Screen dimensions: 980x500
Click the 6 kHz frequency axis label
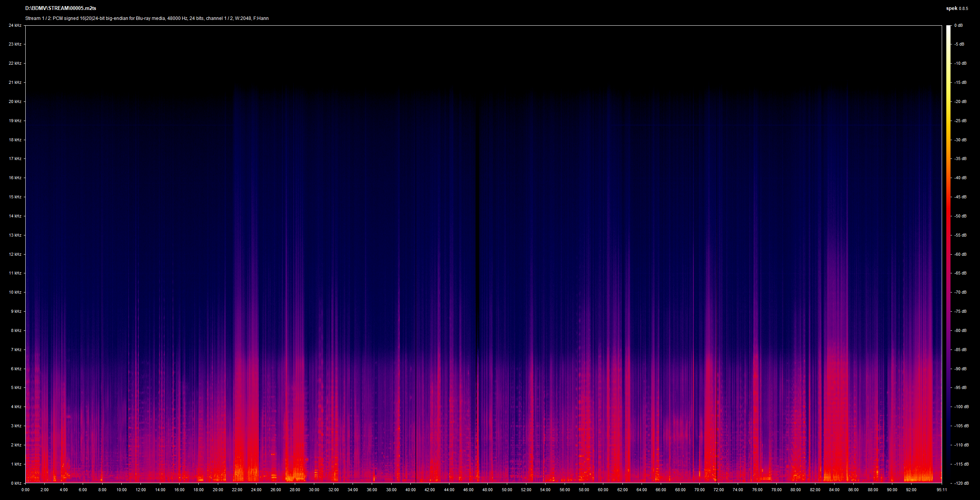point(16,369)
